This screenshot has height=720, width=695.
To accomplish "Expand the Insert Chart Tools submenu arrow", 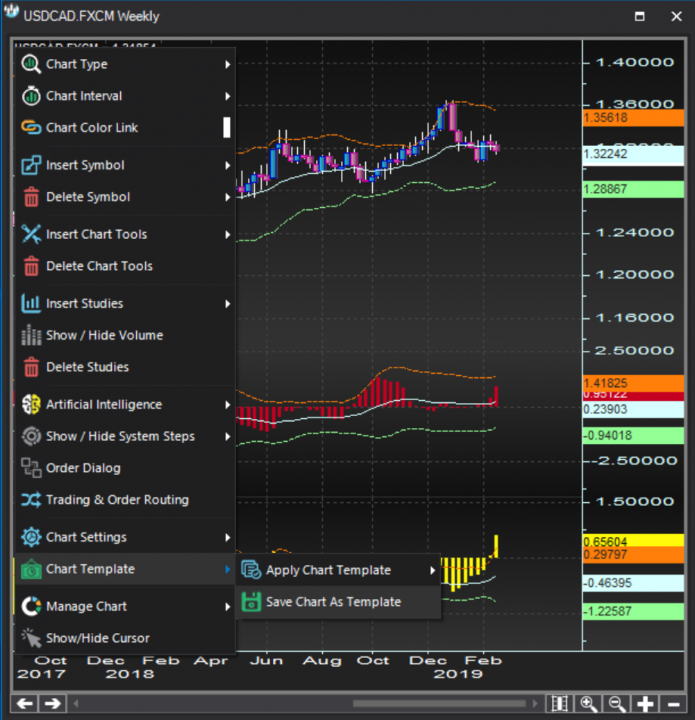I will point(228,235).
